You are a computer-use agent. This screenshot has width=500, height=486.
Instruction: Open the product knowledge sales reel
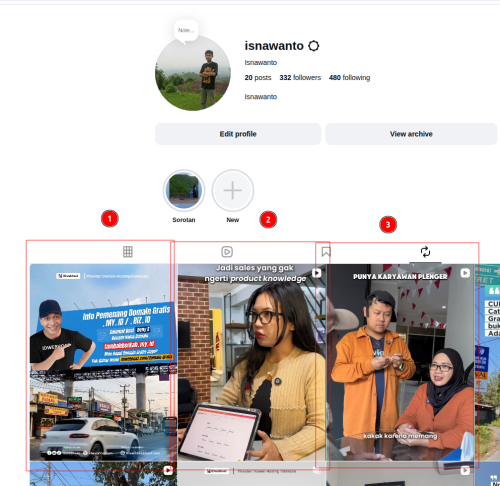(x=252, y=362)
